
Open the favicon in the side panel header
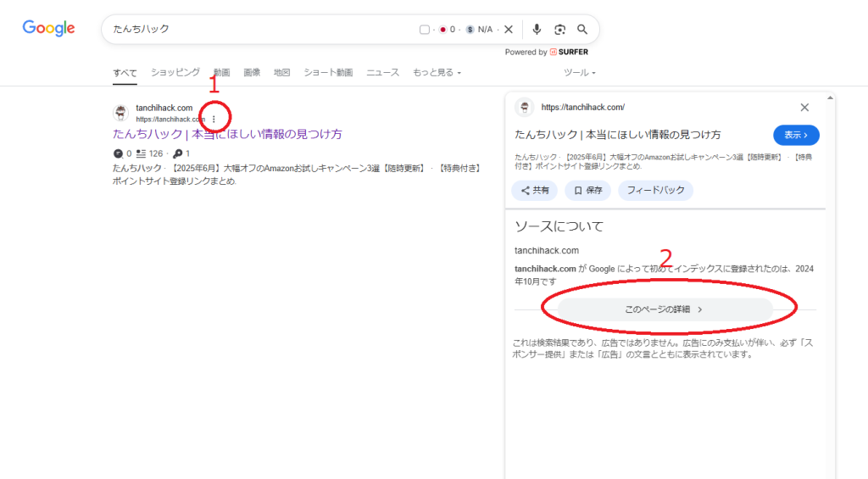[x=524, y=107]
